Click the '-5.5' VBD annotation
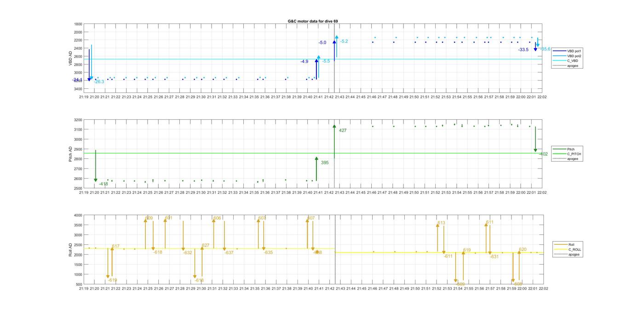The image size is (644, 319). pos(326,61)
